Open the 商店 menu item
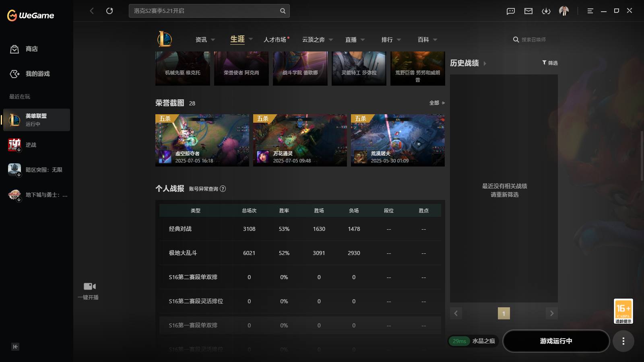The height and width of the screenshot is (362, 644). click(x=32, y=49)
